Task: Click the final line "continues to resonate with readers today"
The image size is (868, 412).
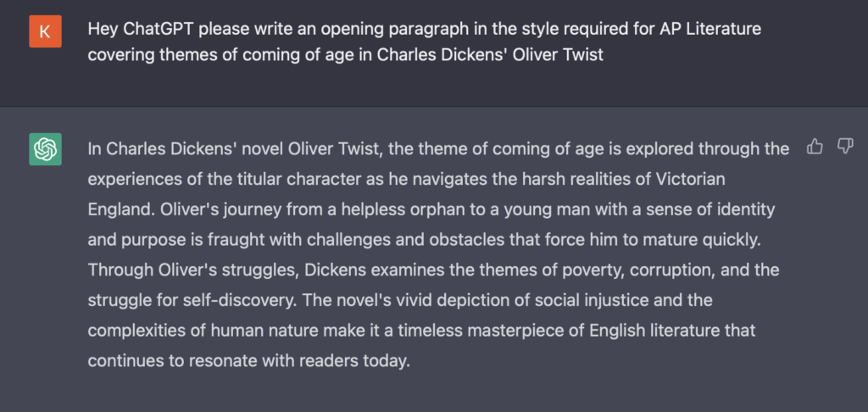Action: point(248,359)
